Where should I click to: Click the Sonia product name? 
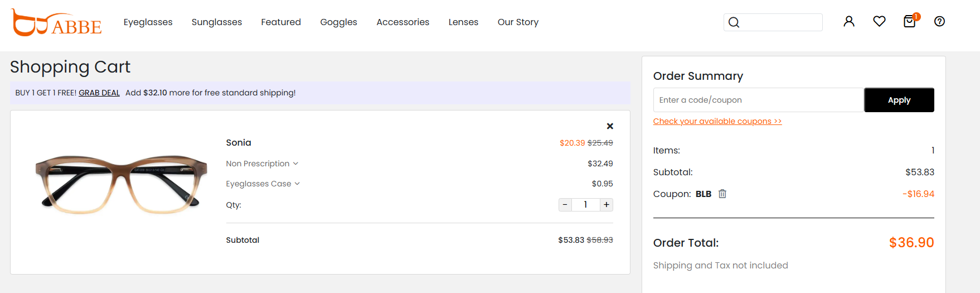point(239,142)
